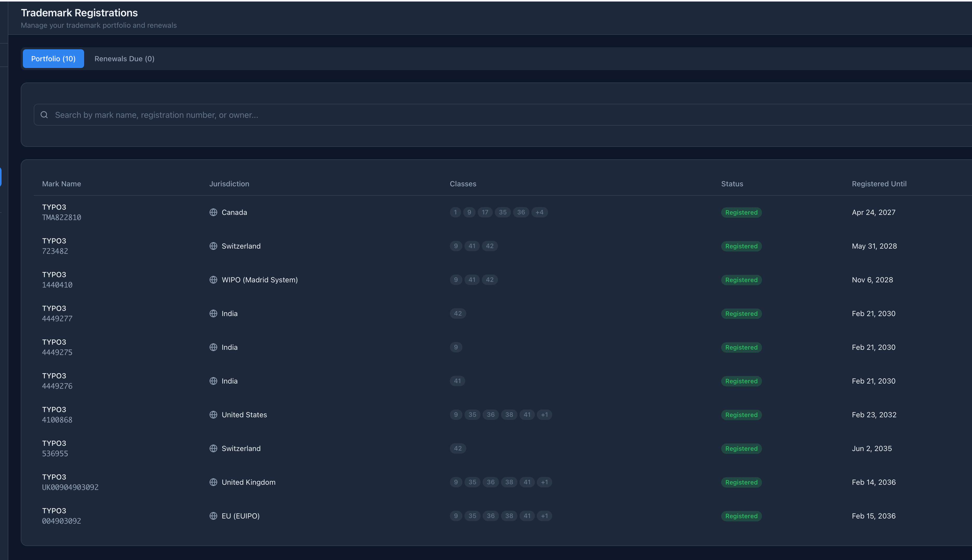Click the globe icon beside EU (EUIPO)
This screenshot has width=972, height=560.
click(213, 516)
